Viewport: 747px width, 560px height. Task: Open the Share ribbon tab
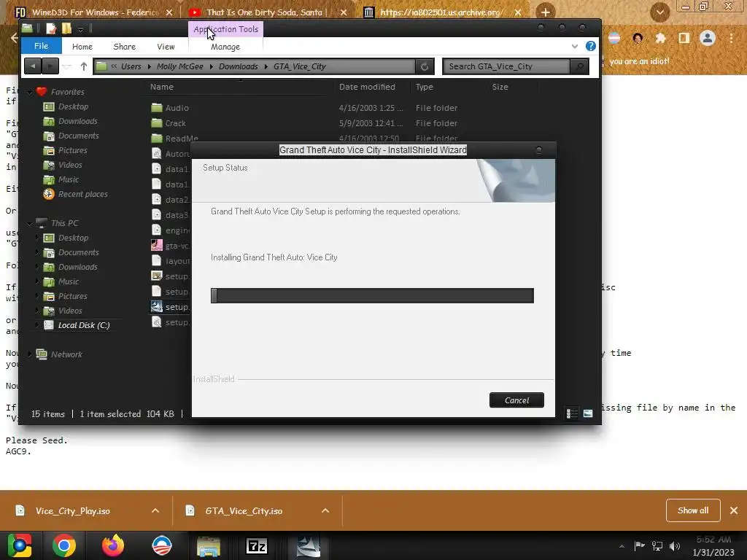124,47
